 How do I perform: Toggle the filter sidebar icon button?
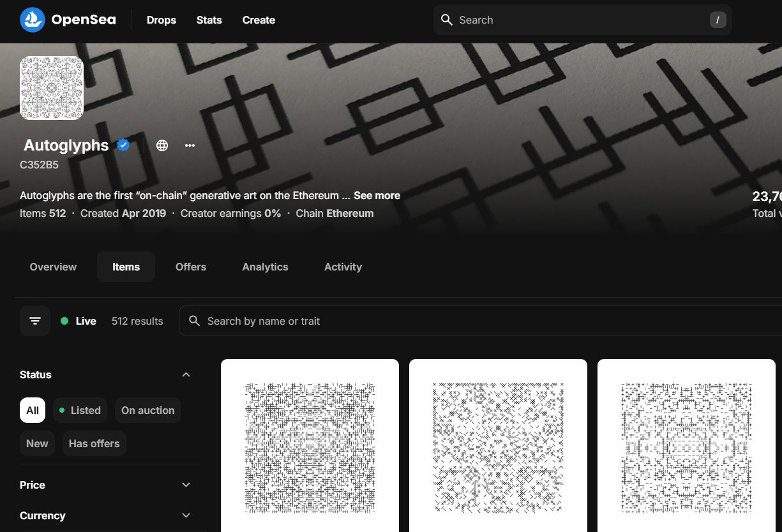(x=35, y=321)
